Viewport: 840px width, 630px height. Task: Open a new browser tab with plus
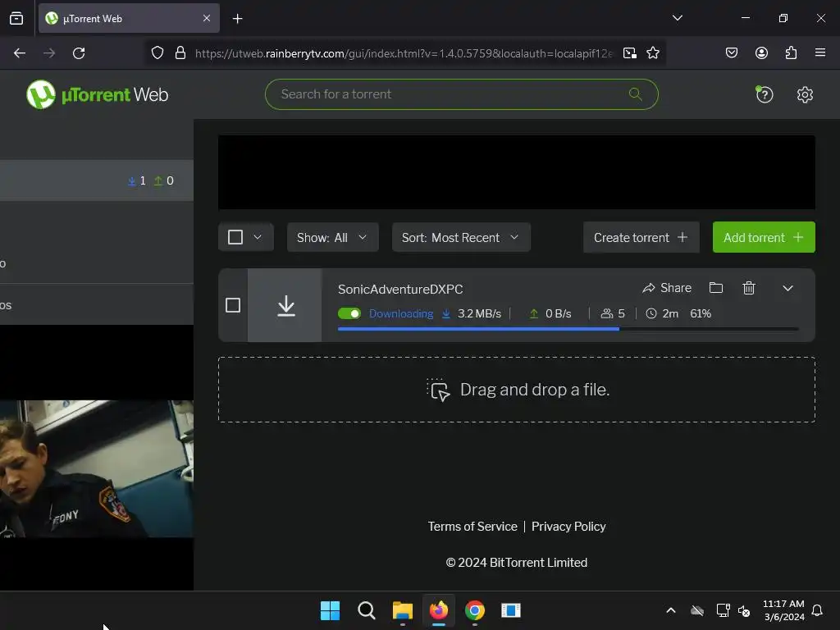click(x=237, y=19)
